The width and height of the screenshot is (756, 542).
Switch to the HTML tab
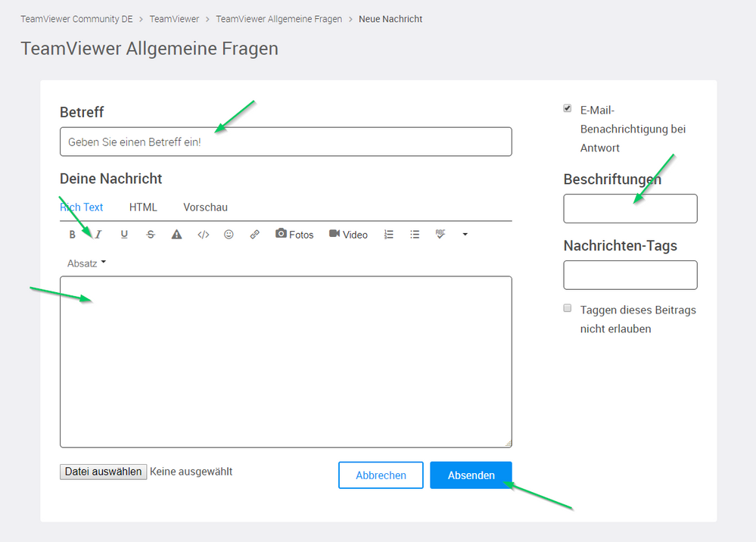pyautogui.click(x=143, y=207)
